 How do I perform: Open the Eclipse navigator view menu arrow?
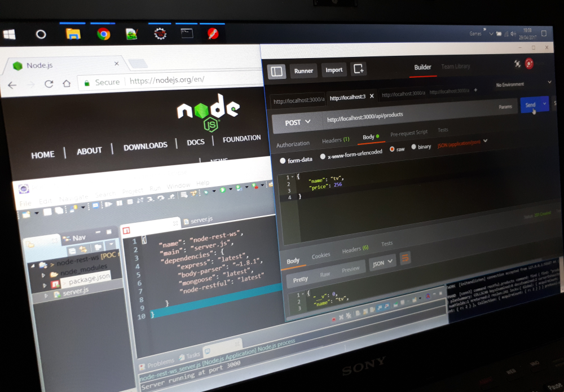click(x=111, y=244)
